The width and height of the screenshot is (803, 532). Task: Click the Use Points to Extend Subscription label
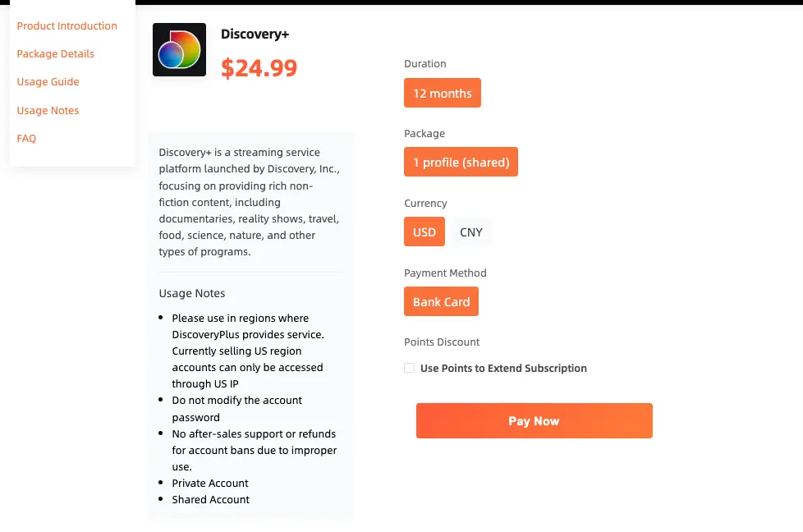pos(503,368)
